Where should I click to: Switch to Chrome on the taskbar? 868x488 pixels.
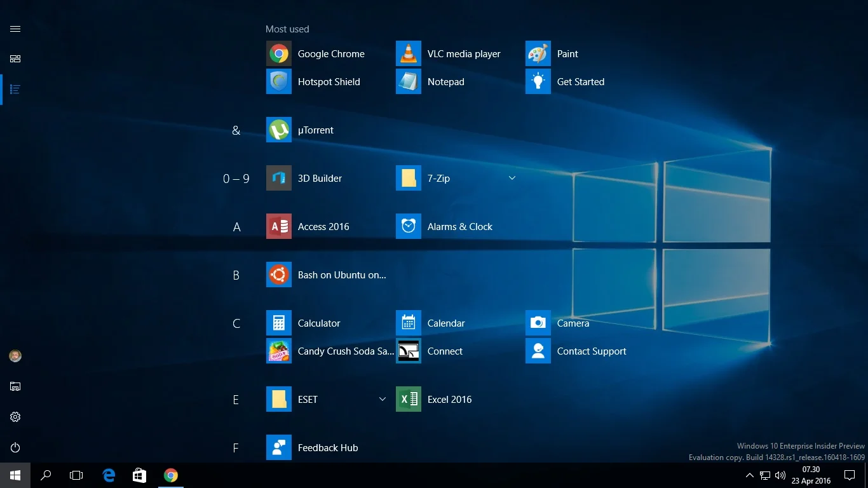point(170,475)
